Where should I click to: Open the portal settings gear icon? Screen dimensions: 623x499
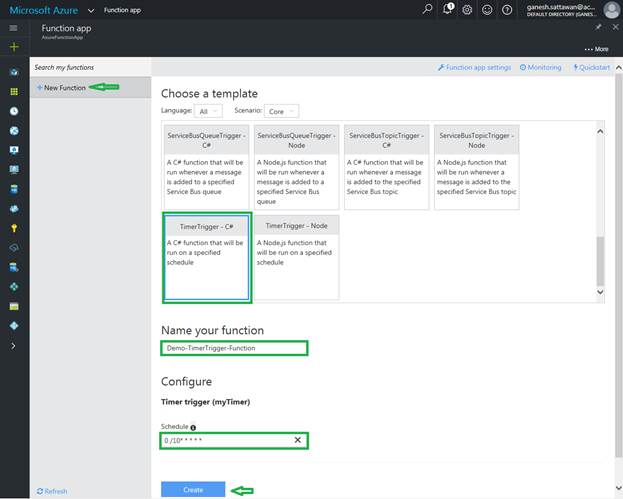tap(467, 10)
